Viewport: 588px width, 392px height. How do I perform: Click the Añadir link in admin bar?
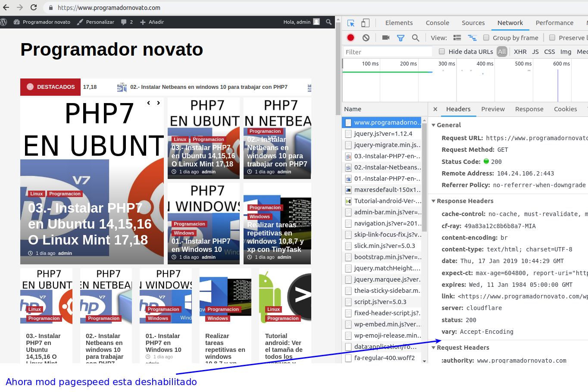point(156,22)
